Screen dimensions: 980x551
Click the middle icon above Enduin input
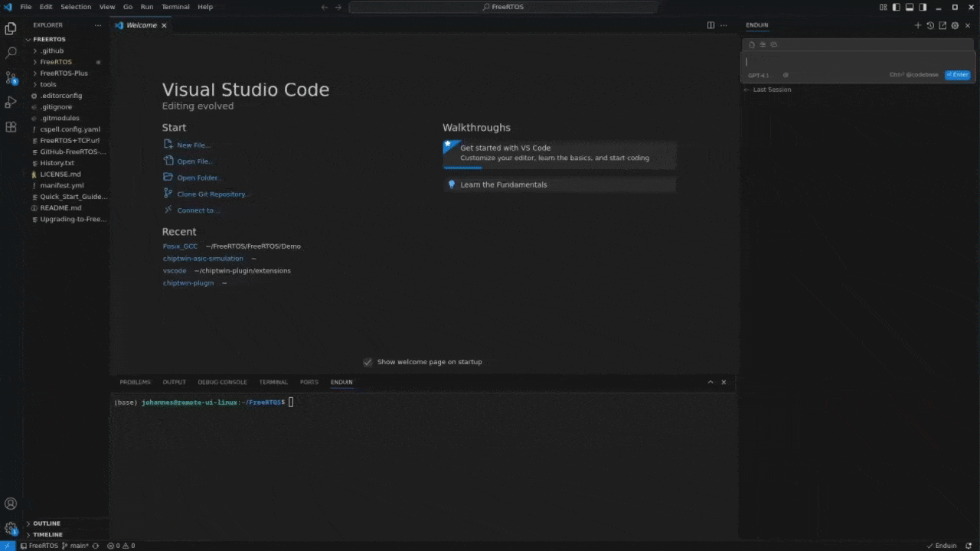[x=763, y=44]
